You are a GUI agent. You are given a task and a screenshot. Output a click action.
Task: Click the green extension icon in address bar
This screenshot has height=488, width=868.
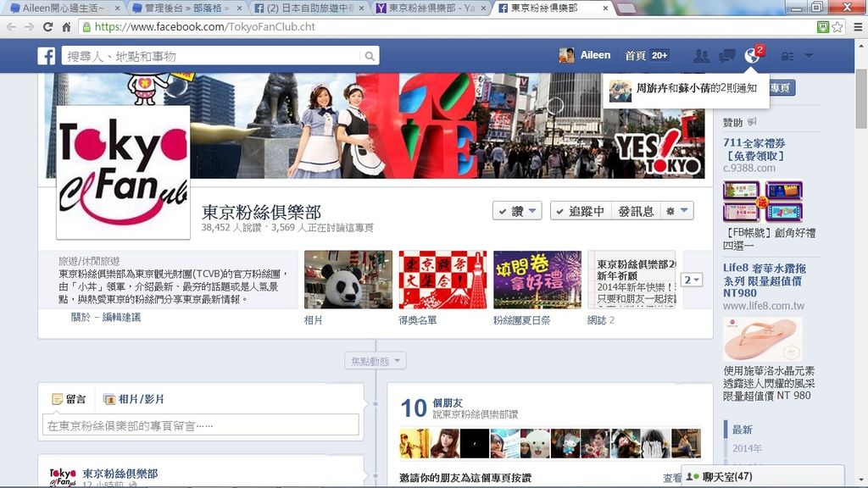[x=823, y=26]
